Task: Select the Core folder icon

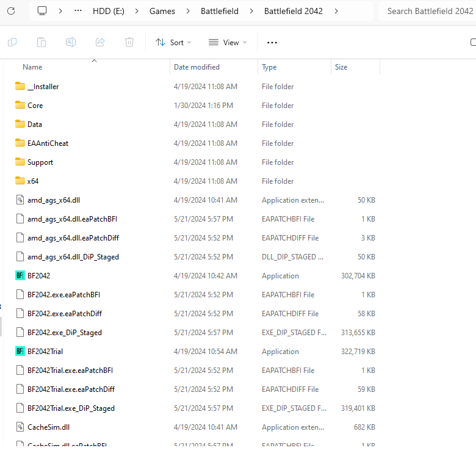Action: (20, 105)
